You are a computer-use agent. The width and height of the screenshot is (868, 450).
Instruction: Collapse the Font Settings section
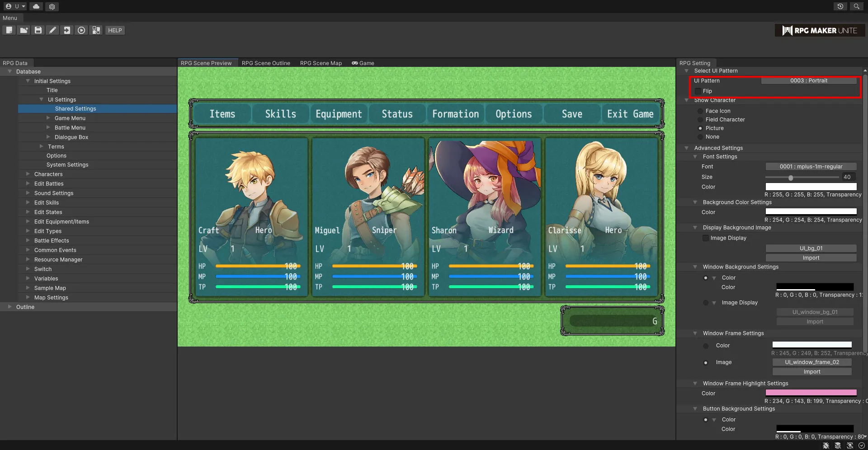(695, 157)
